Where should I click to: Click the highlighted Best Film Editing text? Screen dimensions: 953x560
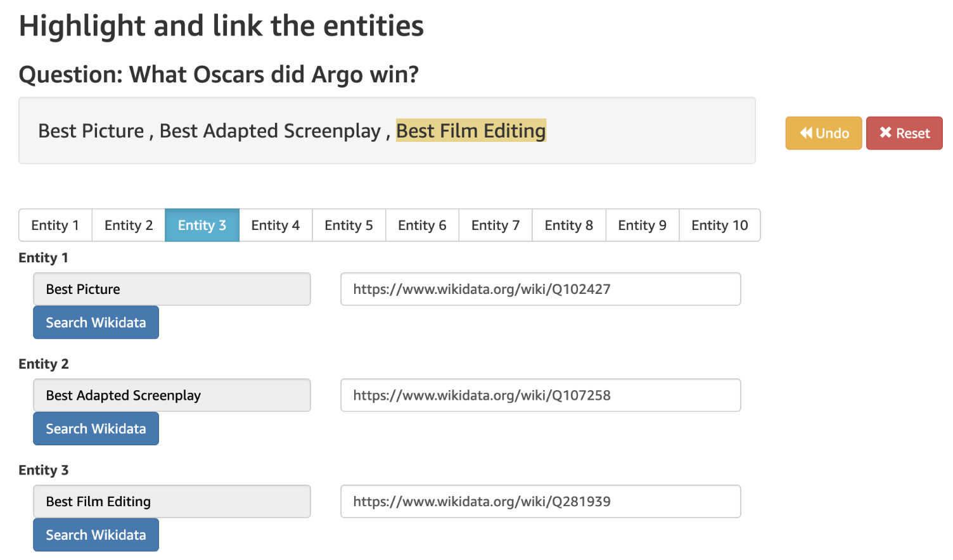(x=471, y=131)
